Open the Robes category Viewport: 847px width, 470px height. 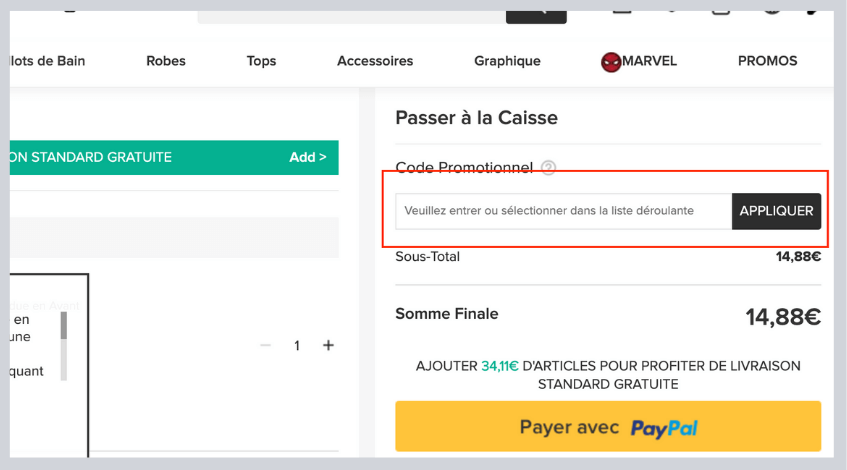(166, 61)
